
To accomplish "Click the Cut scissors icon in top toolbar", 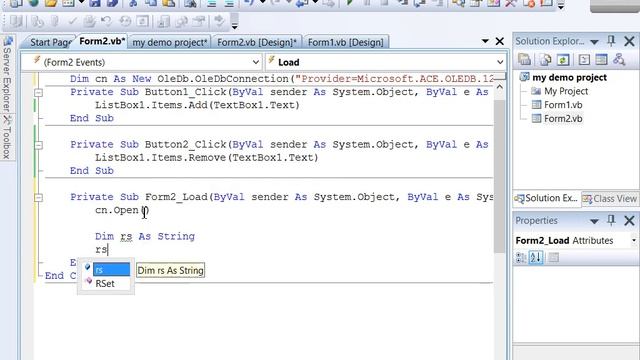I will pyautogui.click(x=133, y=3).
